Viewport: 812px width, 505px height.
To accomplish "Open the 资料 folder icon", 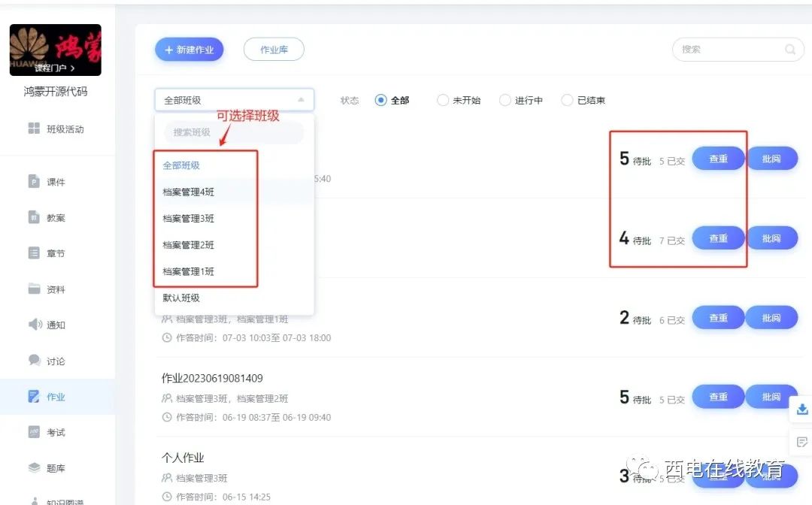I will coord(34,289).
